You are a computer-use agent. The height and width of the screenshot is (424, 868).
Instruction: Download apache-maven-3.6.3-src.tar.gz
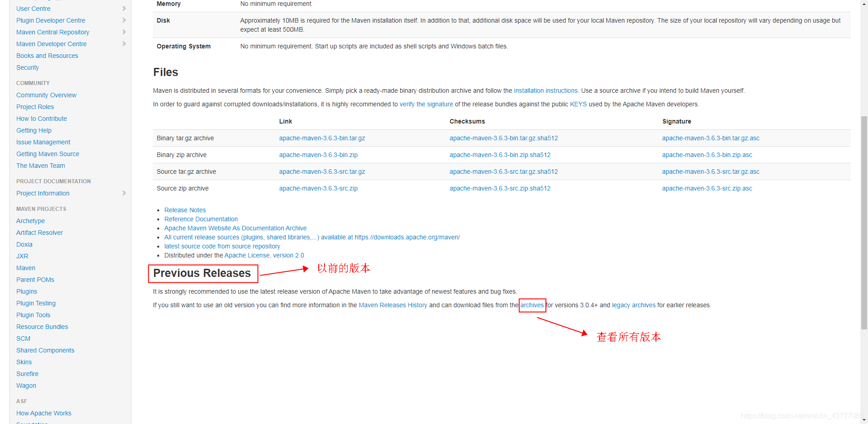[322, 172]
